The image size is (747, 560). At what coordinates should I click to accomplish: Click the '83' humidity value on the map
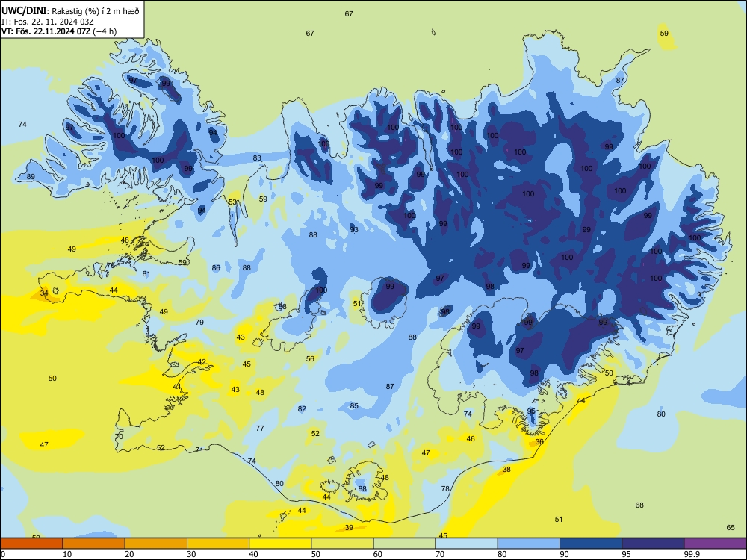[x=257, y=158]
